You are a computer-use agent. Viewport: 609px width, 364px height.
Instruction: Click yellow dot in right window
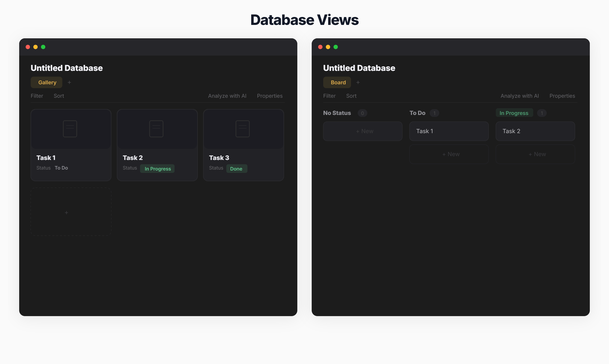[328, 47]
